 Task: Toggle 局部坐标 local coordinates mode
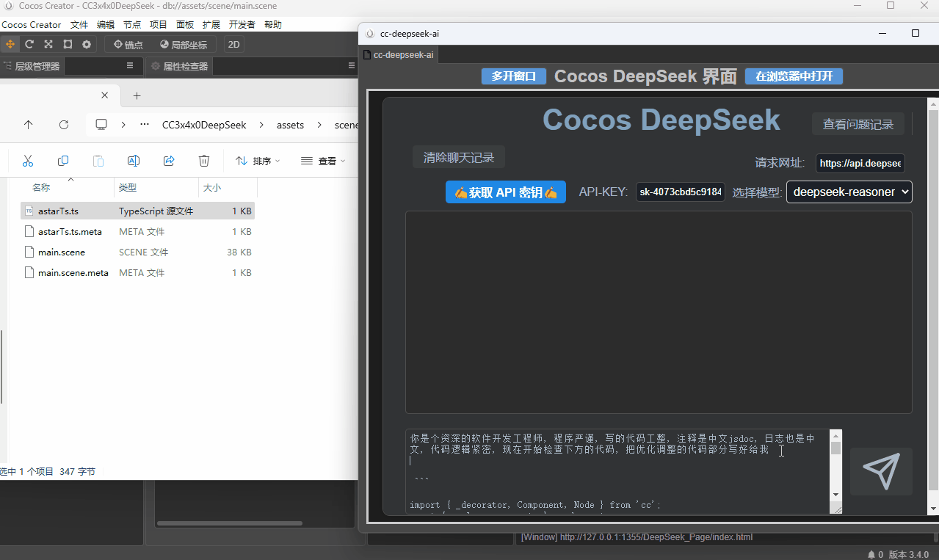click(184, 45)
